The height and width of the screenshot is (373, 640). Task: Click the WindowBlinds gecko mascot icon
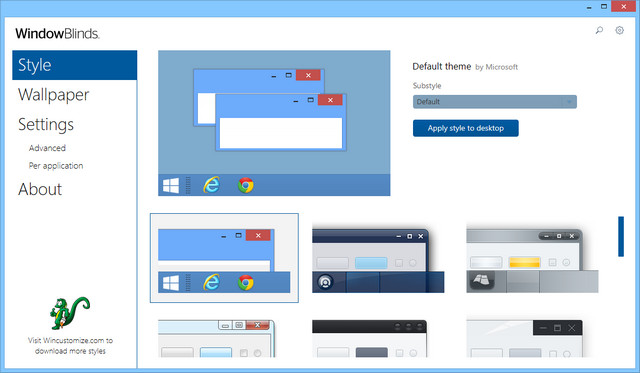pos(70,313)
